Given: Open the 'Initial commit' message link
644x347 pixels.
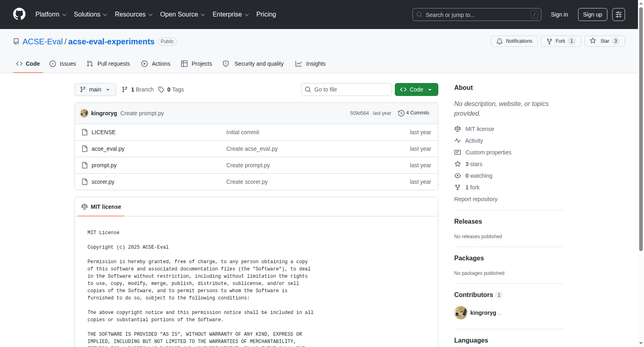Looking at the screenshot, I should [243, 132].
